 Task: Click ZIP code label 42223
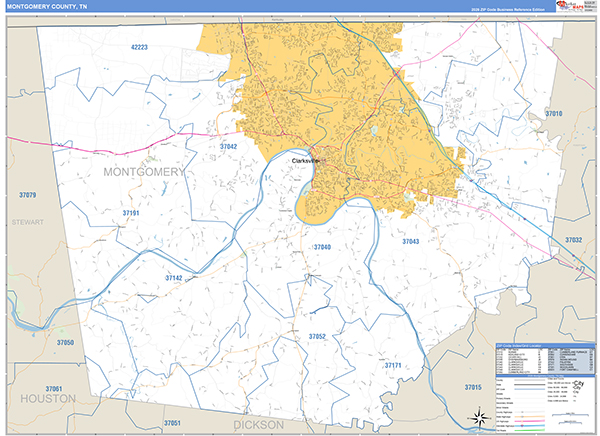click(139, 47)
